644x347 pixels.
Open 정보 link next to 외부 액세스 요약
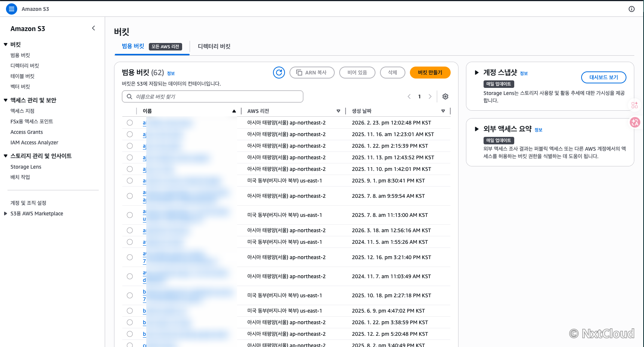click(539, 130)
